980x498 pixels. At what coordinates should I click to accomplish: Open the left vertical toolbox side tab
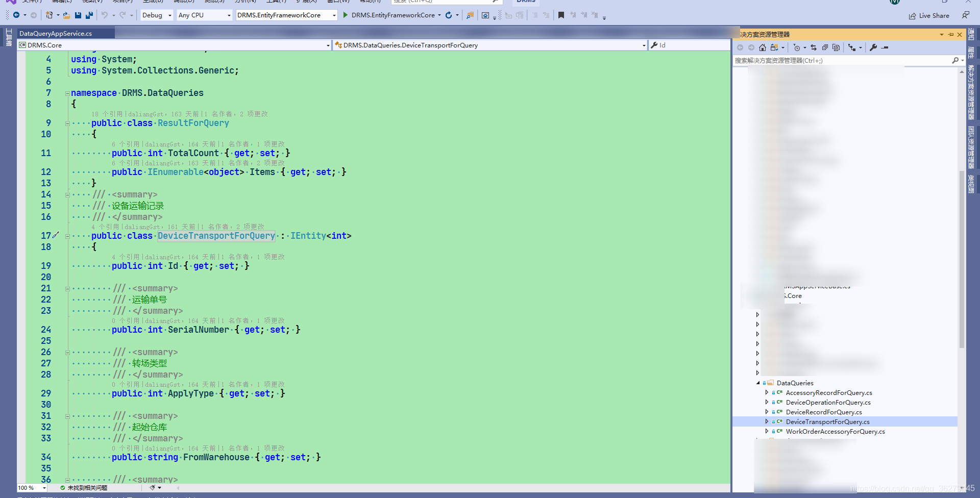(9, 37)
